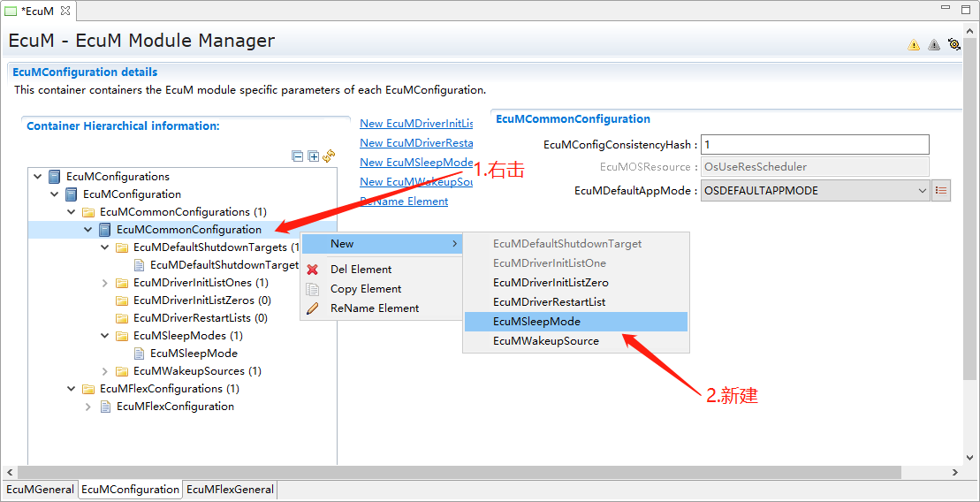Switch to the EcuMFlexGeneral tab
The width and height of the screenshot is (980, 502).
(x=230, y=490)
